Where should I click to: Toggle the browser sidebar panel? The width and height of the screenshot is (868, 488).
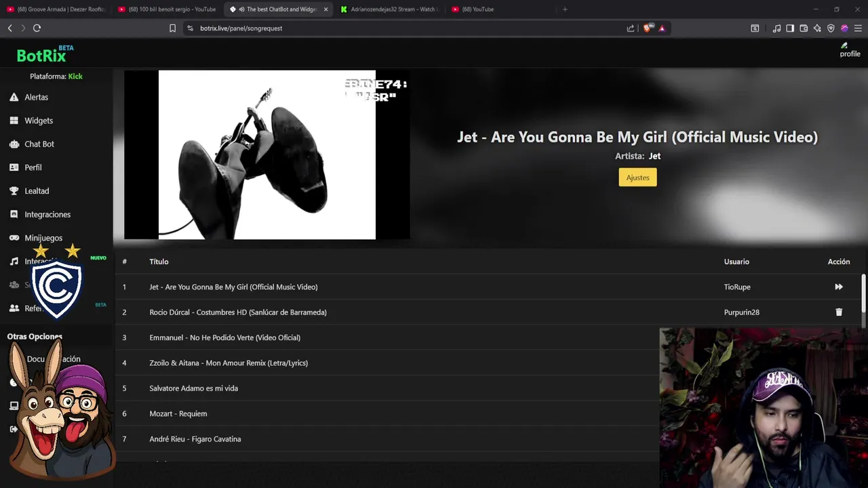(x=790, y=28)
